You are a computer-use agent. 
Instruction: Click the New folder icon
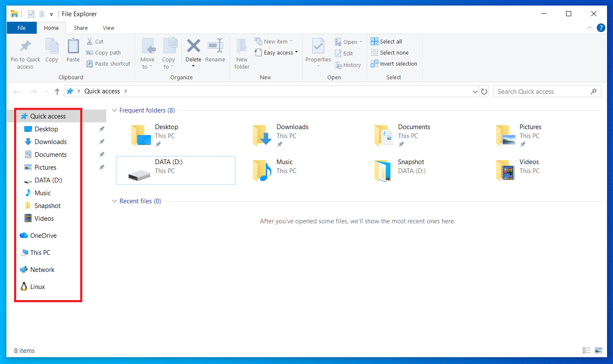pos(242,46)
